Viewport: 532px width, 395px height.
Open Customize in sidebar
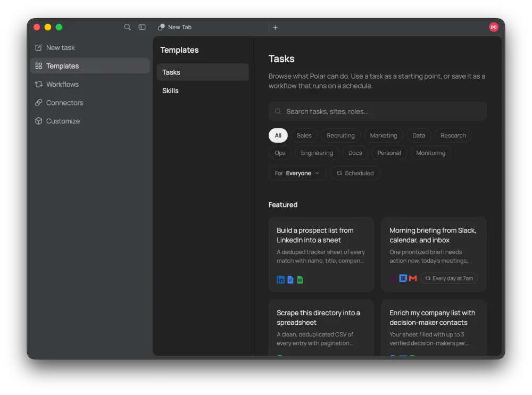coord(90,121)
